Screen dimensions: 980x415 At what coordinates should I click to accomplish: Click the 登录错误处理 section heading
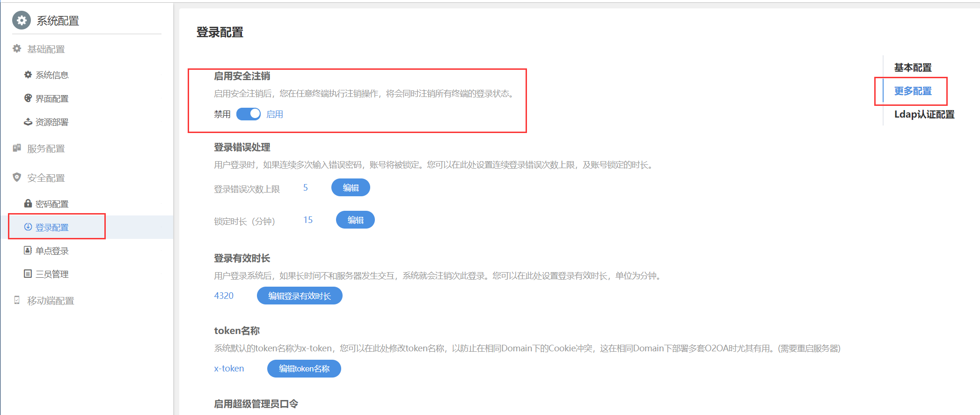[x=242, y=147]
